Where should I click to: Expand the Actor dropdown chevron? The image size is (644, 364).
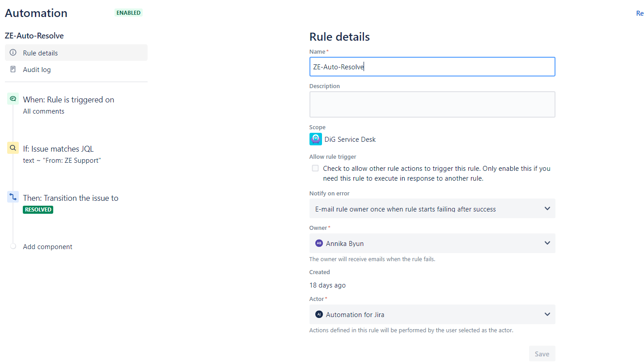[547, 314]
